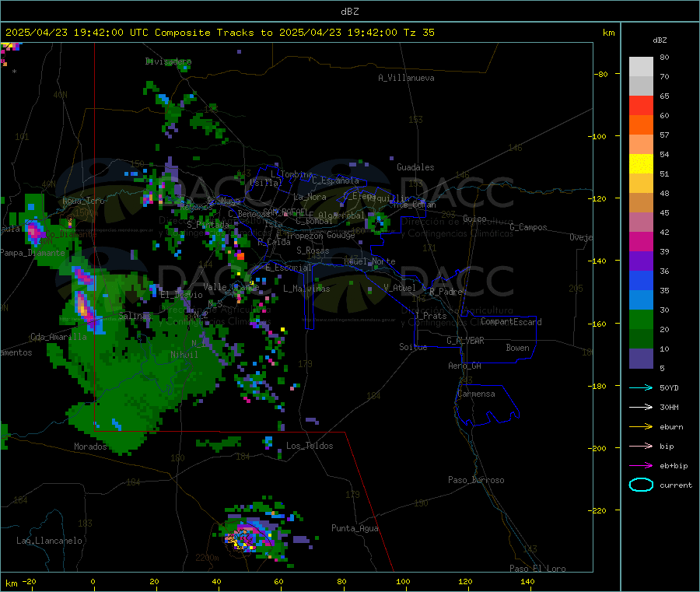Click the 51 dBZ yellow color swatch

(x=641, y=164)
